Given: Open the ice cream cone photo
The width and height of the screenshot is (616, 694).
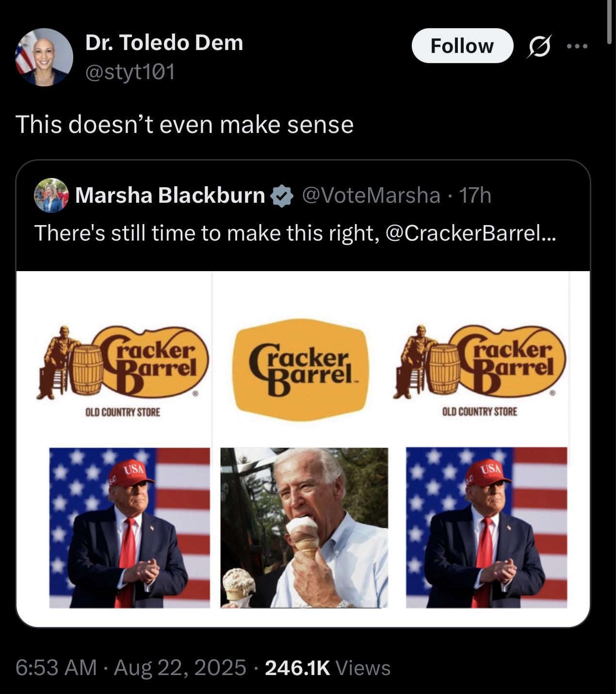Looking at the screenshot, I should click(304, 528).
